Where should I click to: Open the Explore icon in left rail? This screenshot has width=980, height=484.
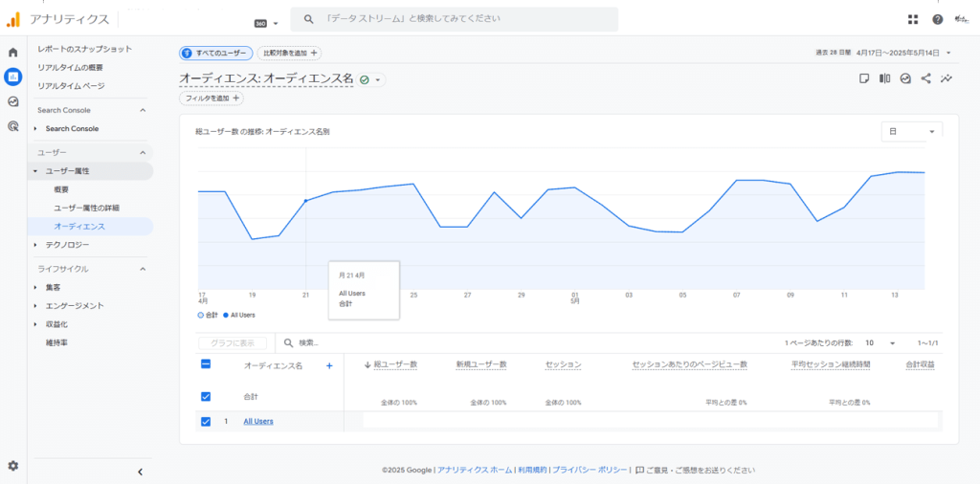(12, 101)
